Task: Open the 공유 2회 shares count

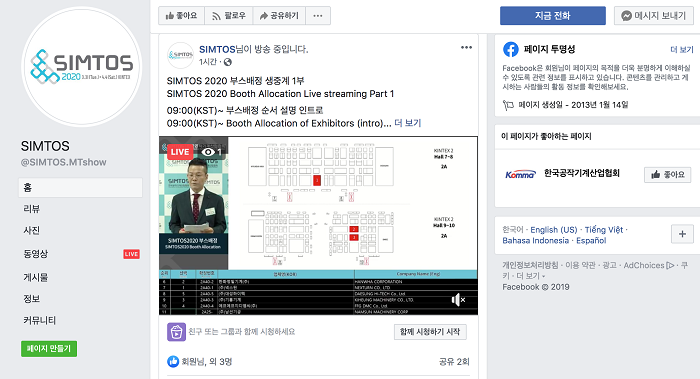Action: [454, 362]
